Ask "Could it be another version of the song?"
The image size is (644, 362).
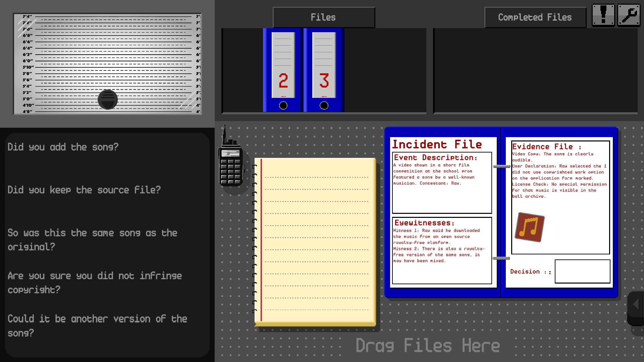pyautogui.click(x=97, y=325)
